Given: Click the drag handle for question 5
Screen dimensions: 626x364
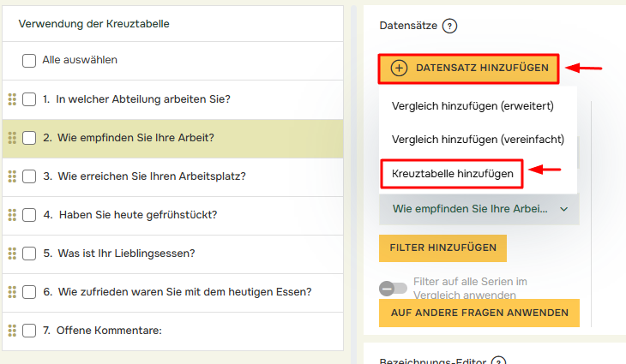Looking at the screenshot, I should [12, 254].
